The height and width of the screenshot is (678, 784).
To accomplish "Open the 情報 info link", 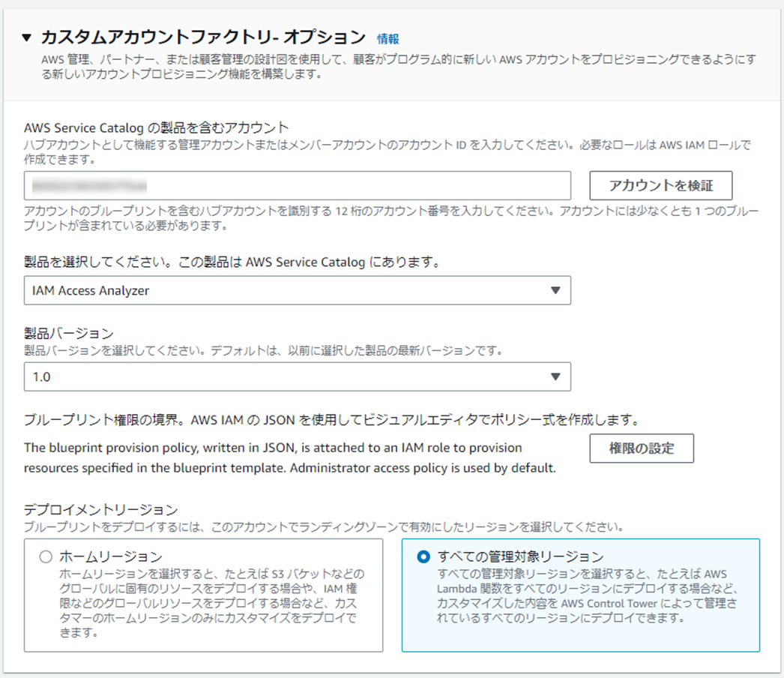I will [x=388, y=38].
